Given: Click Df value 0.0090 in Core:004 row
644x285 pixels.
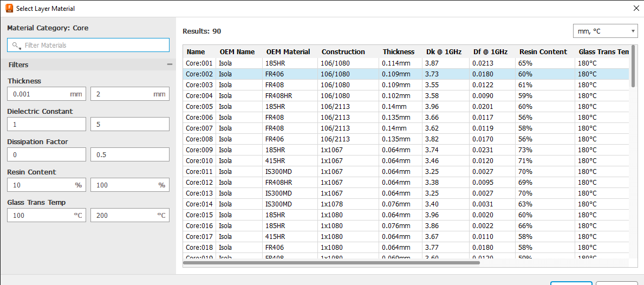Looking at the screenshot, I should [482, 96].
